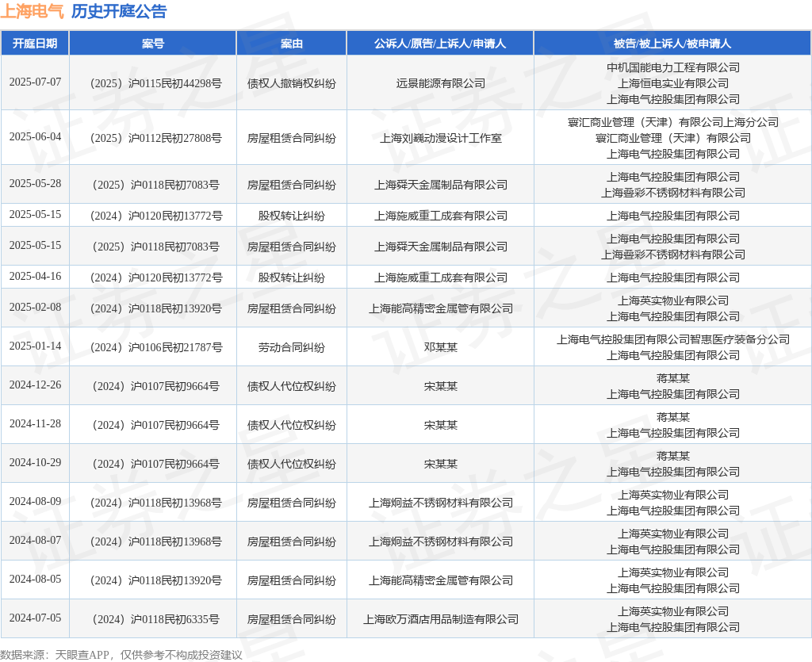
Task: Click 上海叠彩不锈钢材料有限公司 in the 2025-05-28 row
Action: (673, 193)
